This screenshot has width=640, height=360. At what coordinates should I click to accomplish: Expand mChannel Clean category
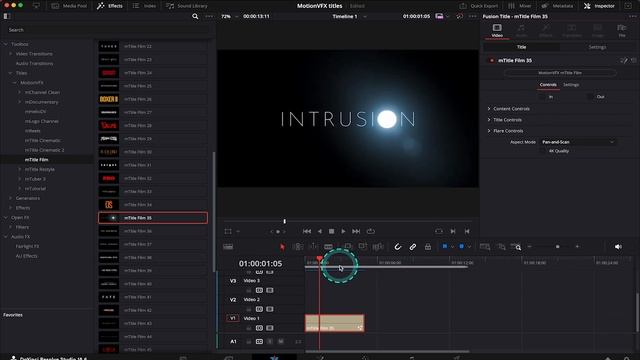point(20,92)
